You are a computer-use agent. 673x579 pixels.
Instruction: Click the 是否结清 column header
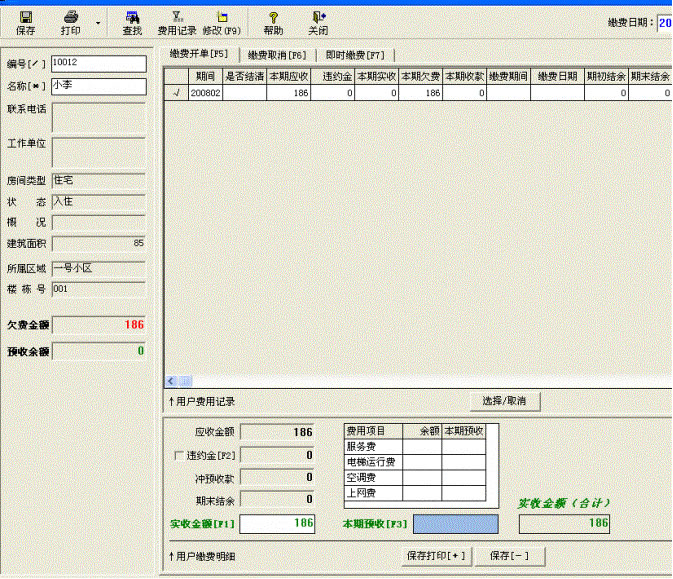pos(245,76)
